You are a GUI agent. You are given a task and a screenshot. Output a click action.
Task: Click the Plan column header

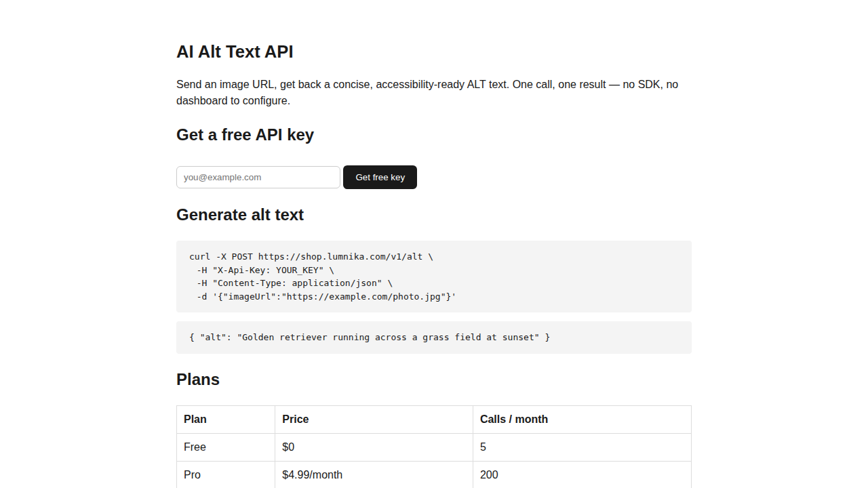(226, 420)
